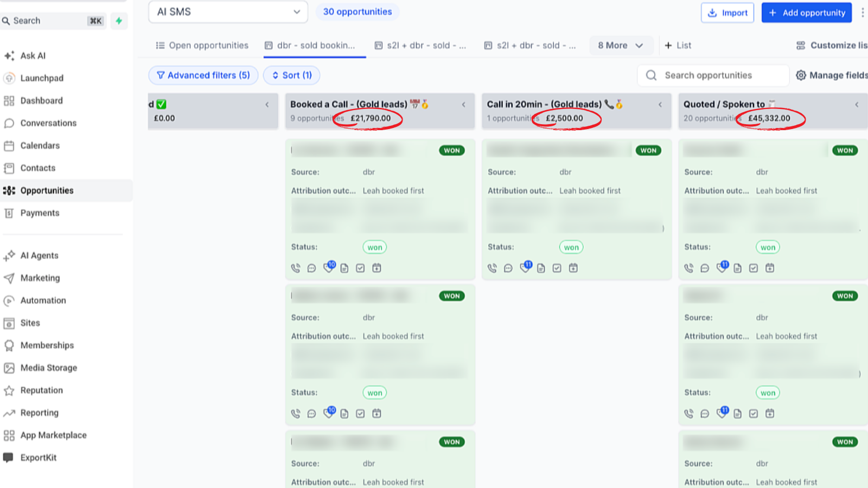Click phone icon on first Booked a Call card
The width and height of the screenshot is (868, 488).
296,268
